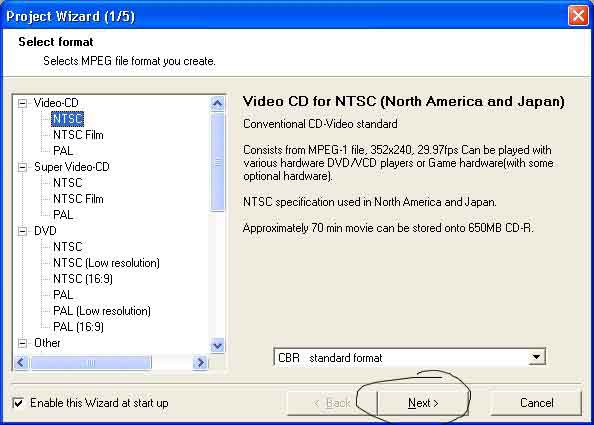Disable the 'Enable this Wizard at start up' checkbox

click(18, 403)
